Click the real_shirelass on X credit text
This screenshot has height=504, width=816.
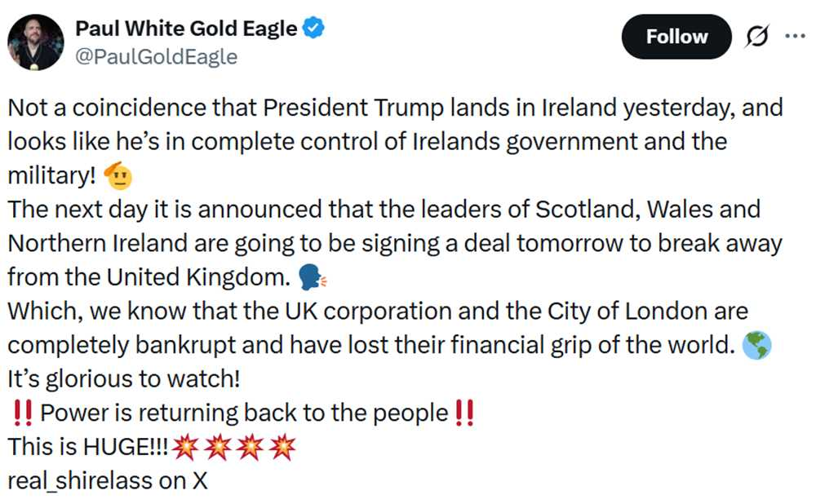click(x=108, y=480)
